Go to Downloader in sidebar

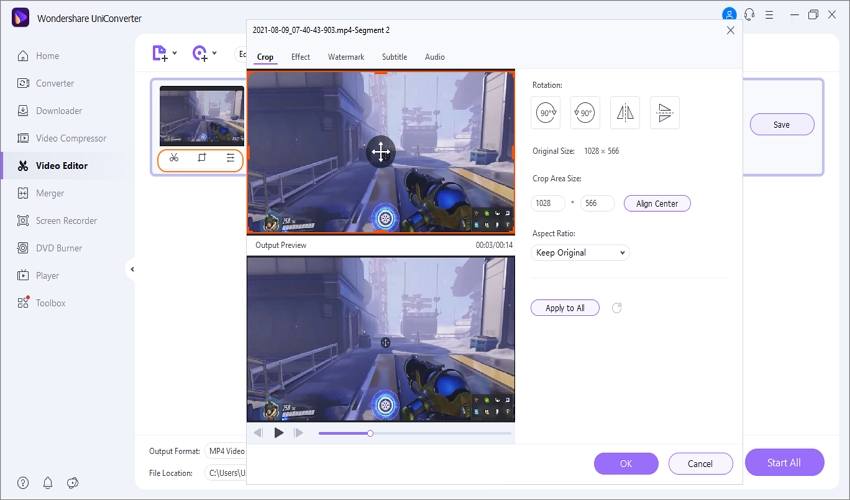point(49,111)
